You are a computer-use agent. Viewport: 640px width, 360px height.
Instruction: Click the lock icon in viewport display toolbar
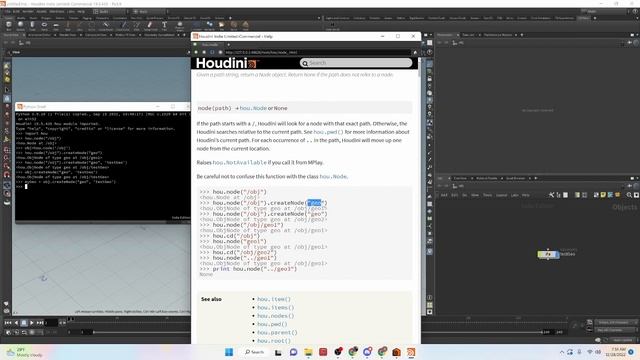tap(429, 78)
